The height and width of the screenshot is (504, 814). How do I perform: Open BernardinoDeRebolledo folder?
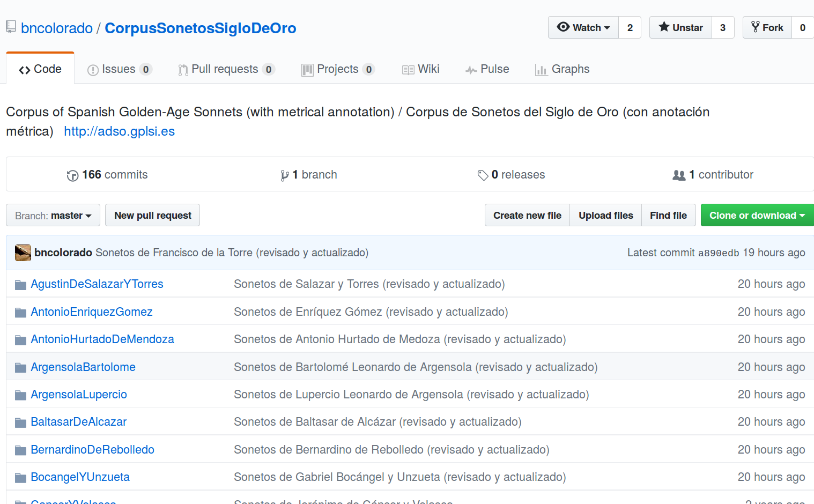93,450
